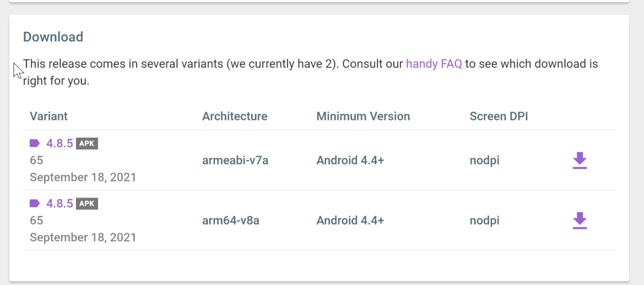Click Android 4.4+ in the armeabi-v7a row
Image resolution: width=644 pixels, height=285 pixels.
(x=350, y=160)
